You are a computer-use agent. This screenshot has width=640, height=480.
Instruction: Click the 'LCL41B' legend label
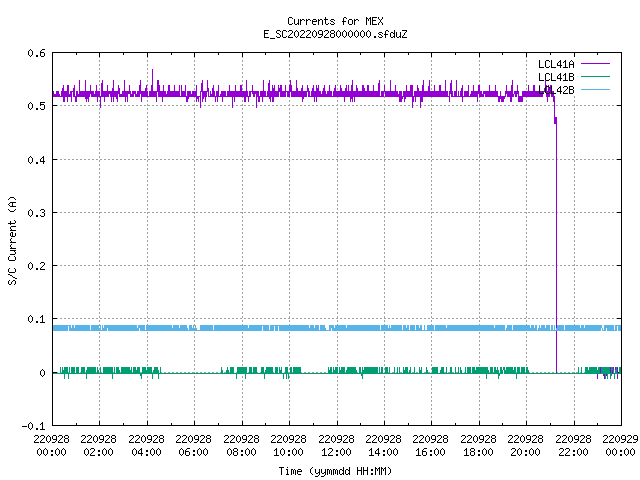[x=556, y=77]
